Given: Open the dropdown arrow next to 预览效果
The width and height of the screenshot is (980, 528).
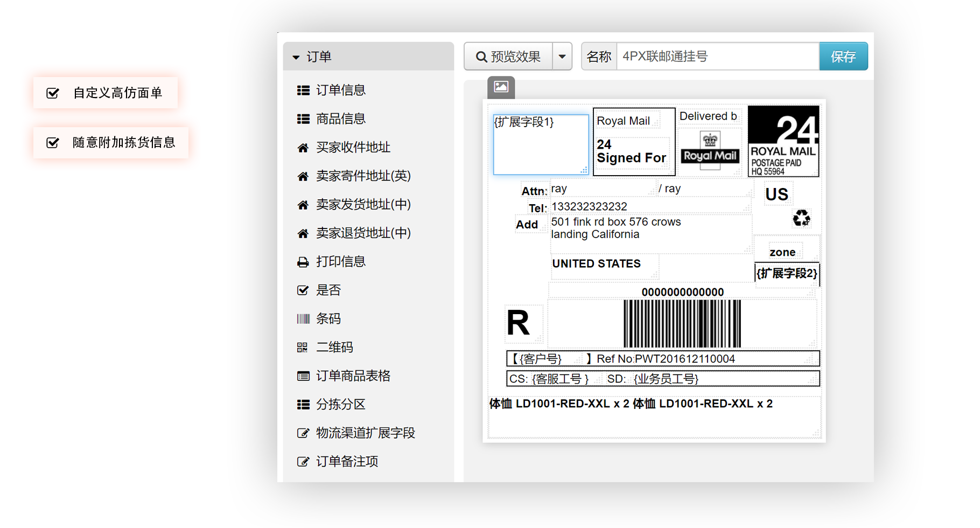Looking at the screenshot, I should (562, 57).
